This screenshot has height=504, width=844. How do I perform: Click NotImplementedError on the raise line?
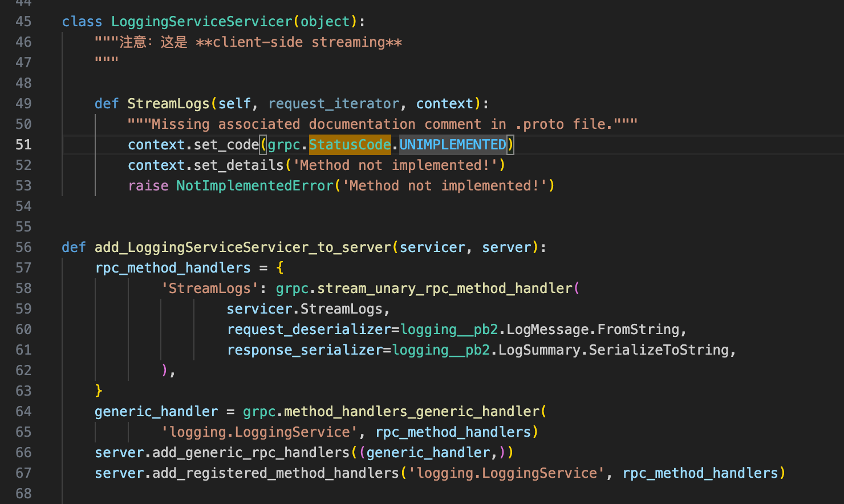click(254, 186)
